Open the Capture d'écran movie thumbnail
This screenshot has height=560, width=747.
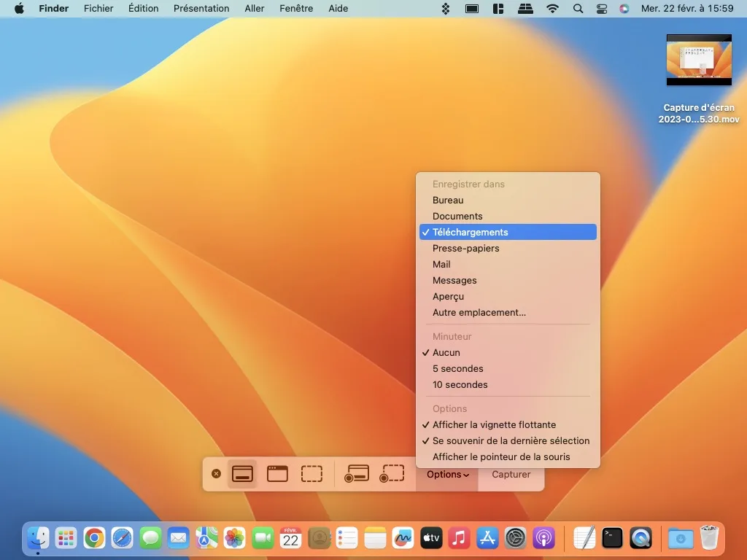click(698, 60)
